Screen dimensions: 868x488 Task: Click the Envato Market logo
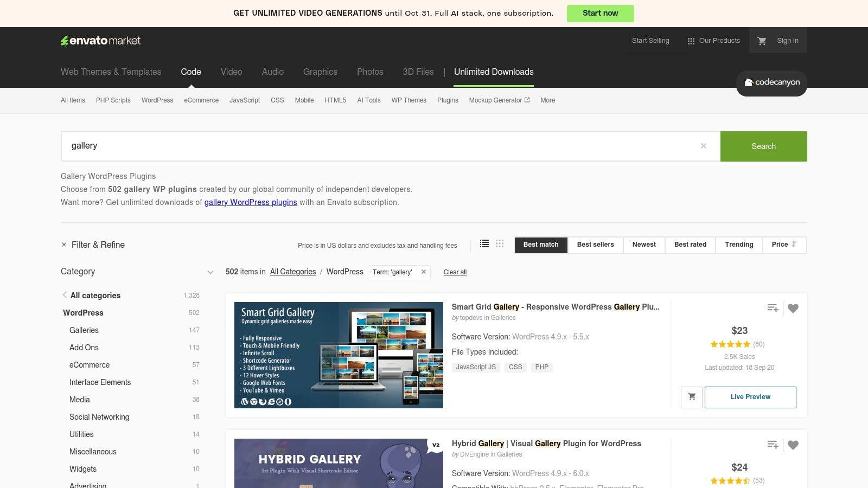pyautogui.click(x=100, y=40)
